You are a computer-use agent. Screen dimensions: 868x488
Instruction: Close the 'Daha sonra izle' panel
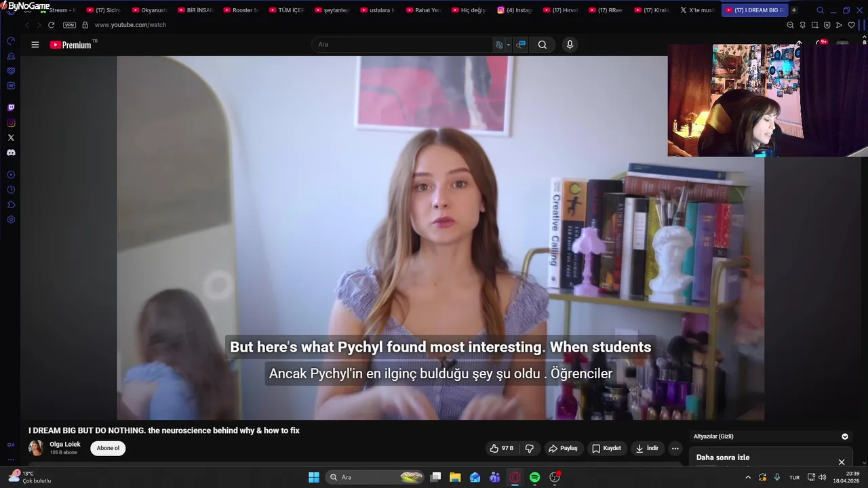[x=842, y=462]
